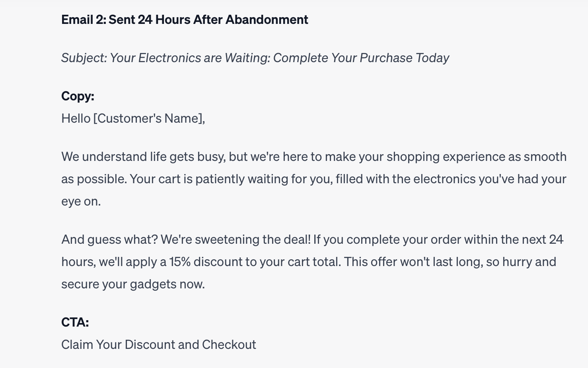588x368 pixels.
Task: Click the bold "Copy:" label
Action: [x=78, y=96]
